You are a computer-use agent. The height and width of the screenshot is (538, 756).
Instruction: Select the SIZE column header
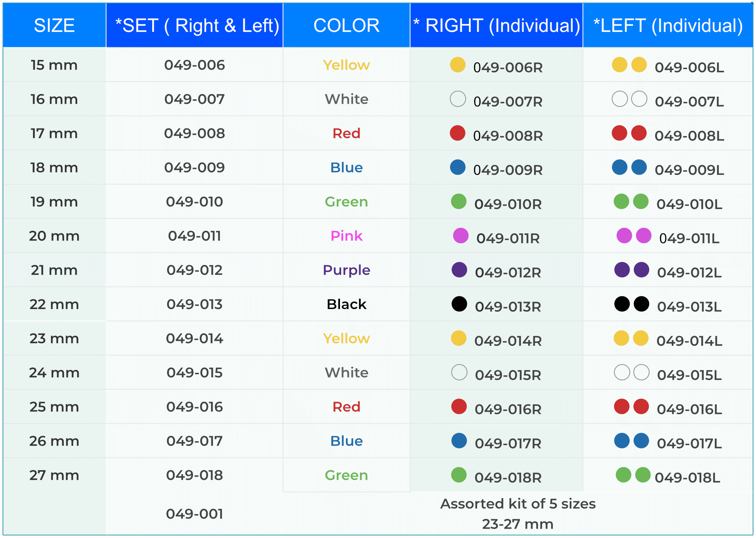[x=54, y=25]
